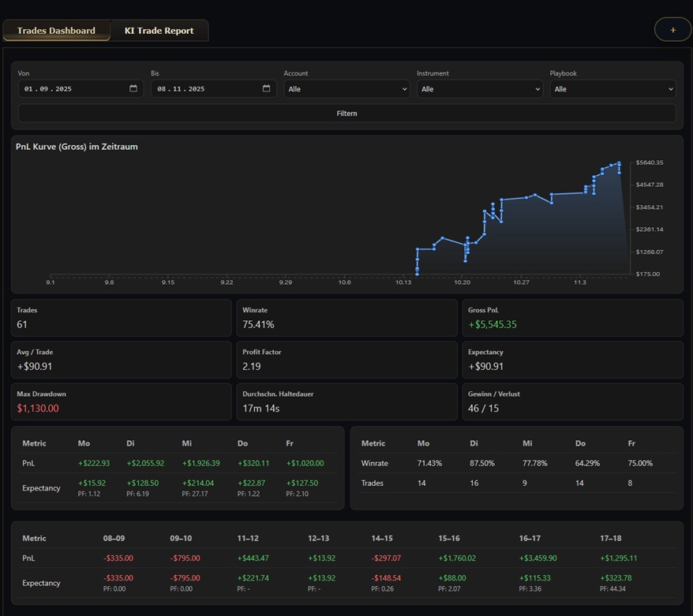Click the Von date input showing 01.09.2025
The width and height of the screenshot is (693, 616).
(71, 88)
